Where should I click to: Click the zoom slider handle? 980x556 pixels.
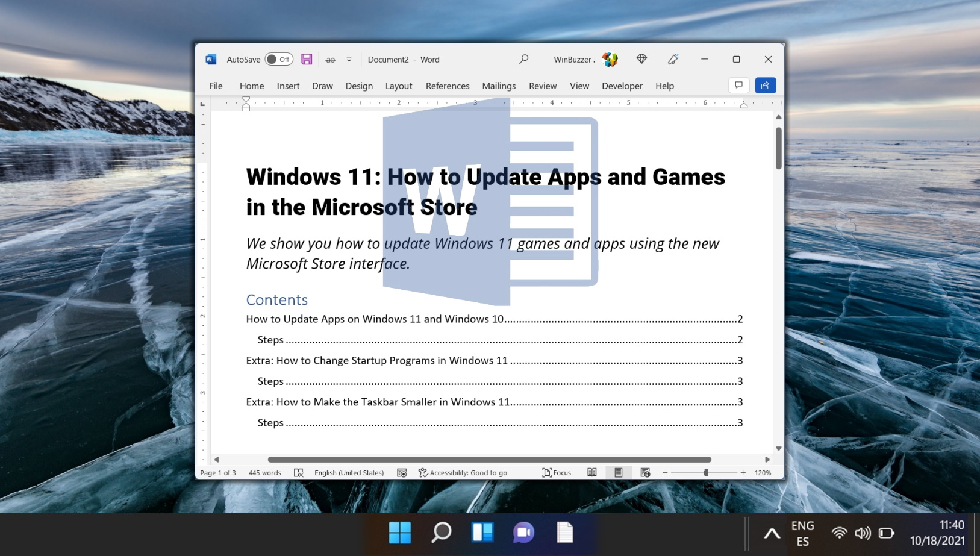706,473
